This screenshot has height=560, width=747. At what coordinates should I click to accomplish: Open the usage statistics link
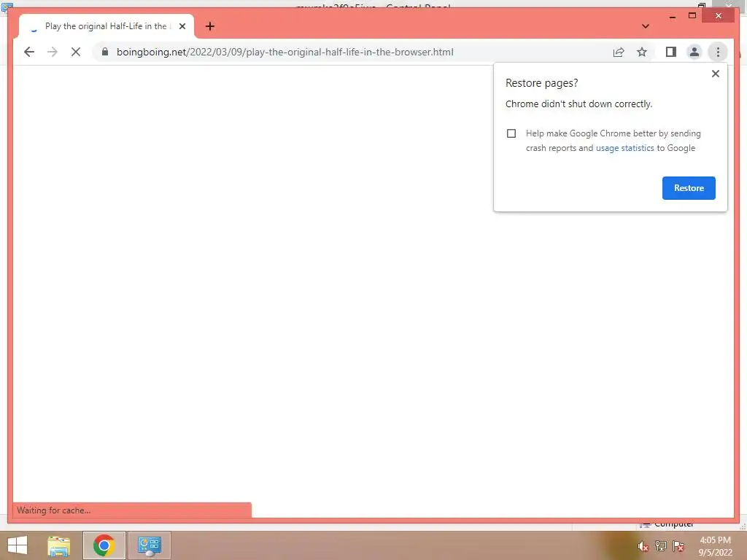(x=624, y=148)
